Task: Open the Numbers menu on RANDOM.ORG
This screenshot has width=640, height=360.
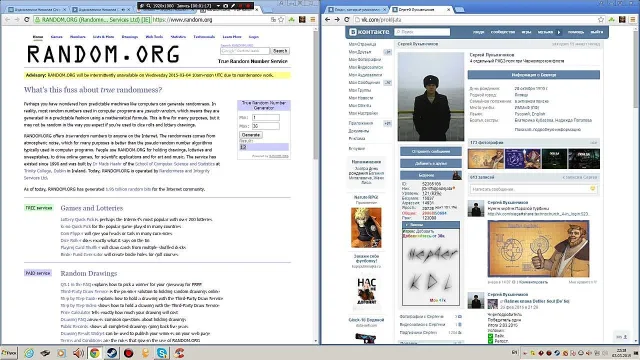Action: [x=78, y=37]
